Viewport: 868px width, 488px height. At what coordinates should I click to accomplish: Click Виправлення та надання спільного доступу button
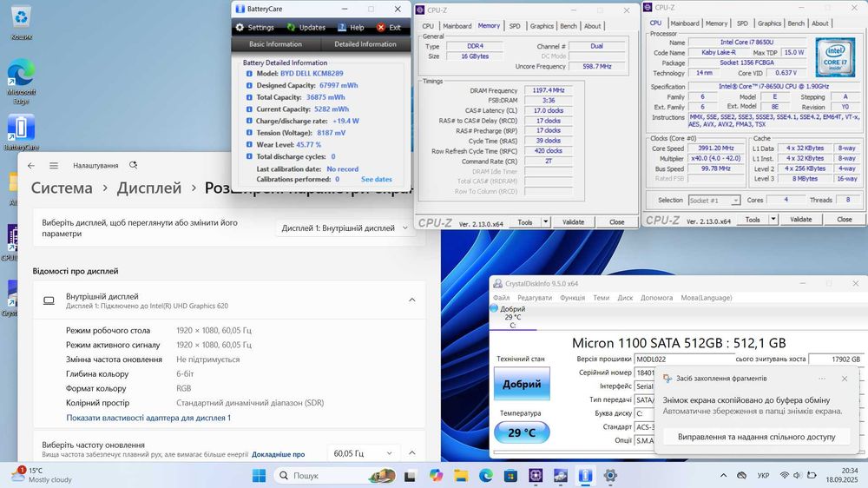tap(756, 437)
